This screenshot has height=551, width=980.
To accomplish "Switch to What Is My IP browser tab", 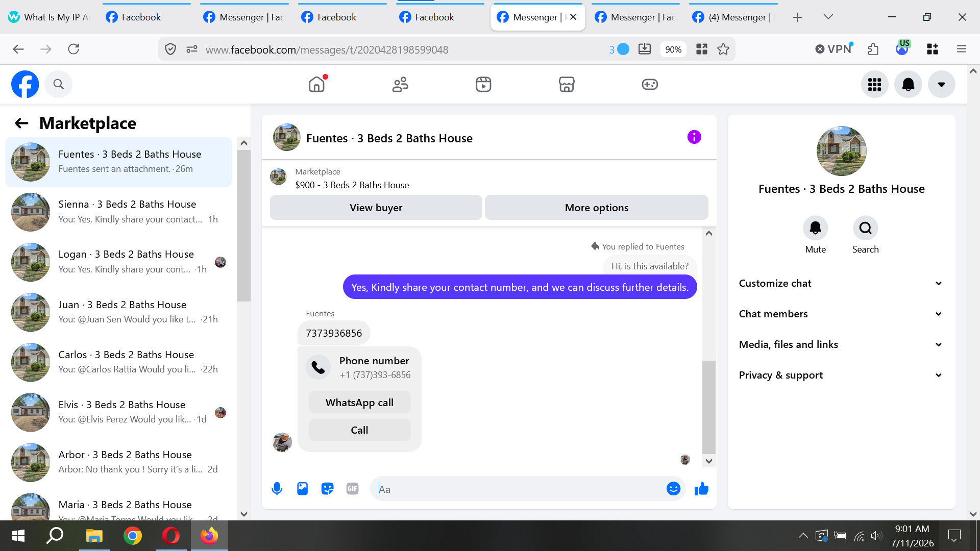I will 49,17.
